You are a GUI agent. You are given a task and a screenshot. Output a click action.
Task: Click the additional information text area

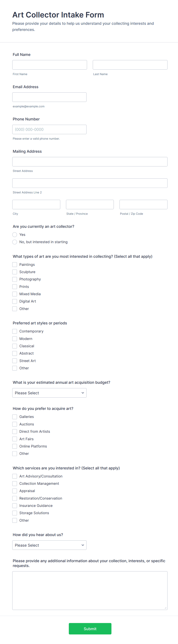pos(90,590)
